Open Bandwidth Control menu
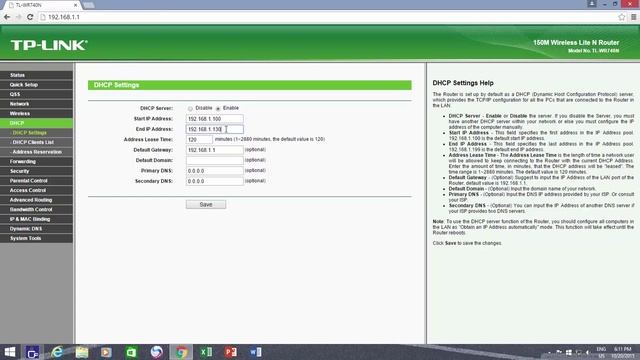Viewport: 640px width, 360px height. (37, 209)
